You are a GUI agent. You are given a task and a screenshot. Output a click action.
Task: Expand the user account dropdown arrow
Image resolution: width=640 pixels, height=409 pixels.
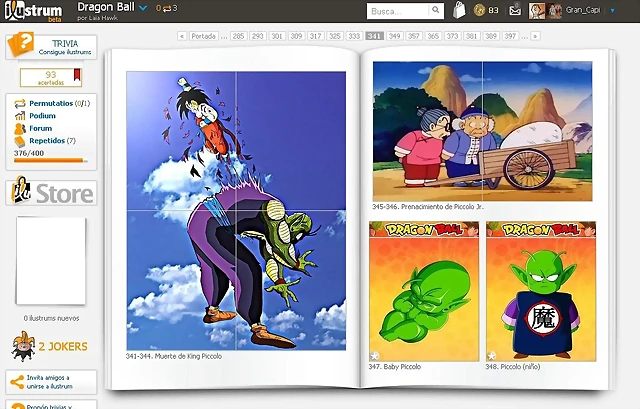pyautogui.click(x=612, y=11)
